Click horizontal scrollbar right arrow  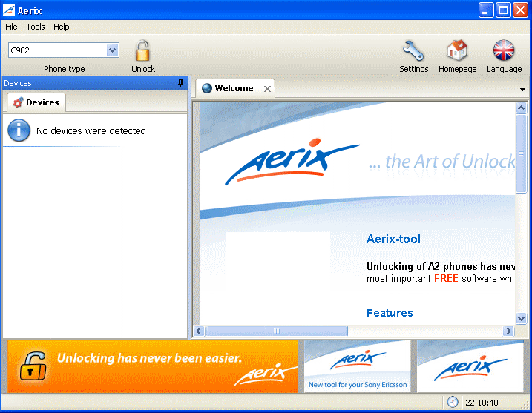click(x=508, y=331)
